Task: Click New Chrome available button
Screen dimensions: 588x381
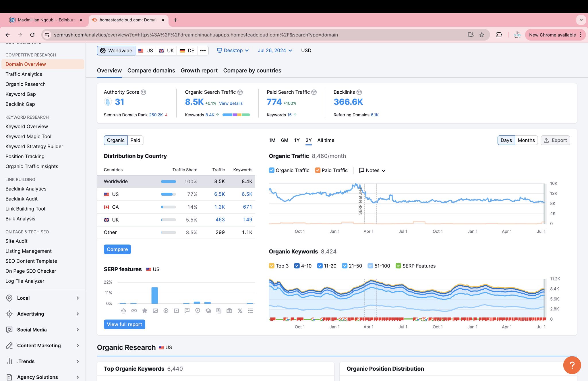Action: [555, 35]
